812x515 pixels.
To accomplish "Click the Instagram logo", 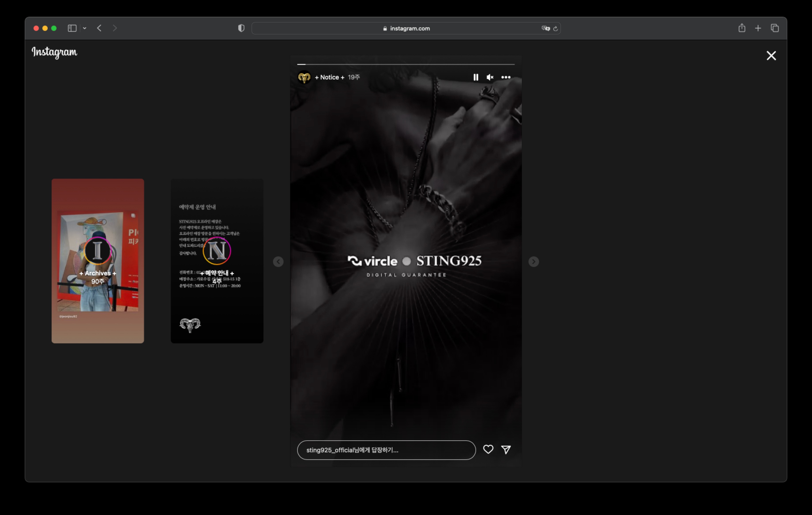I will pos(54,52).
